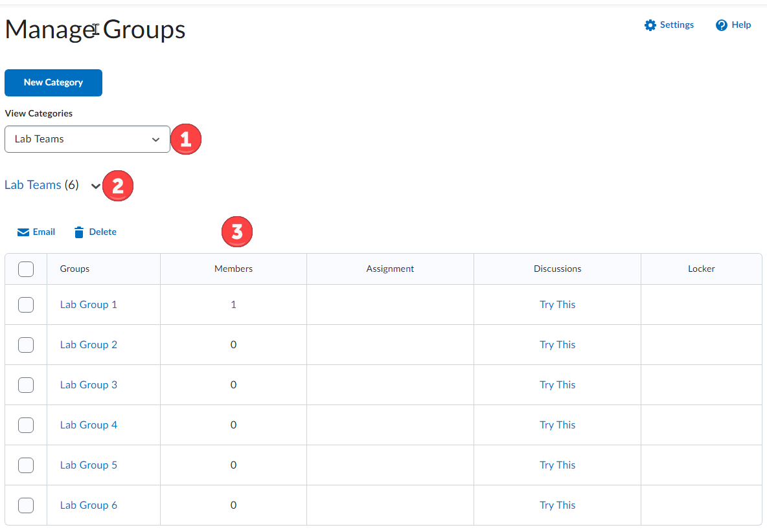Screen dimensions: 767x532
Task: Click the Settings gear icon
Action: (650, 25)
